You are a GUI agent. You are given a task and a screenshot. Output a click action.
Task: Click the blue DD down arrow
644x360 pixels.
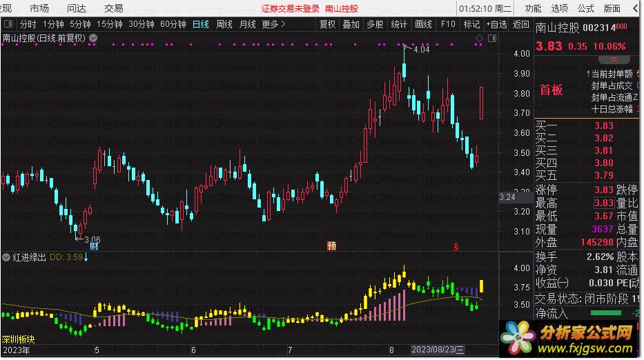pyautogui.click(x=86, y=257)
